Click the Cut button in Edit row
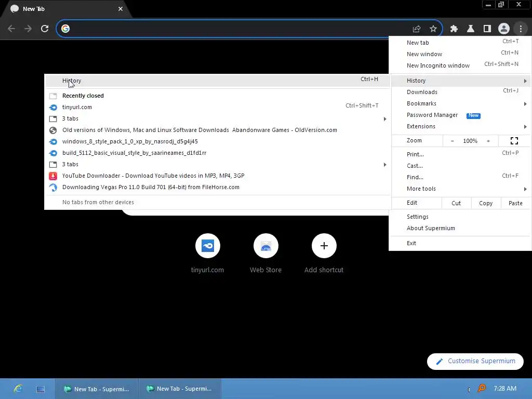Viewport: 532px width, 399px height. coord(456,203)
